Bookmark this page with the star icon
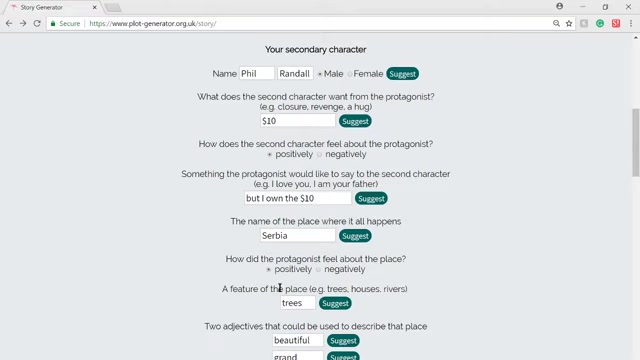Viewport: 640px width, 360px height. (x=569, y=24)
